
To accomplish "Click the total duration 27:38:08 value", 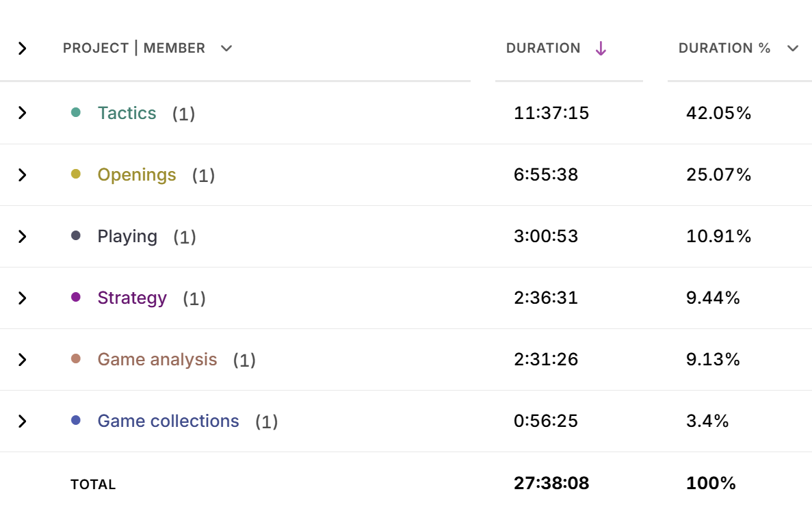I will coord(551,484).
